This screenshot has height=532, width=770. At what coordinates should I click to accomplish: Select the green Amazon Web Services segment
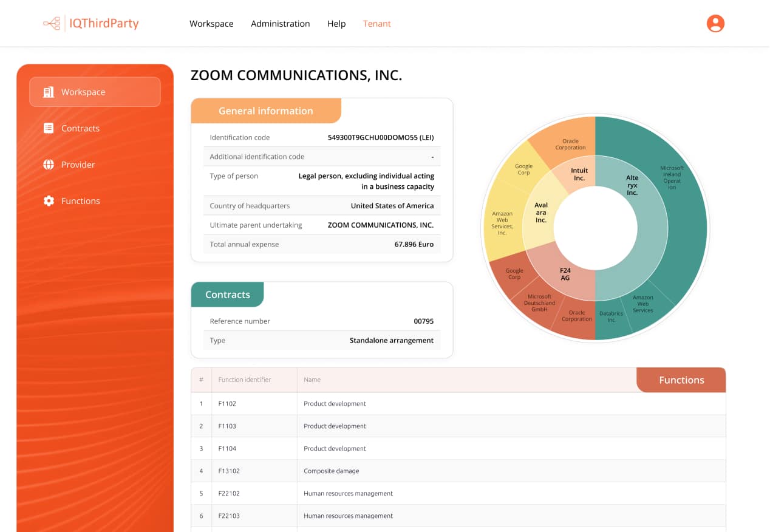tap(643, 304)
